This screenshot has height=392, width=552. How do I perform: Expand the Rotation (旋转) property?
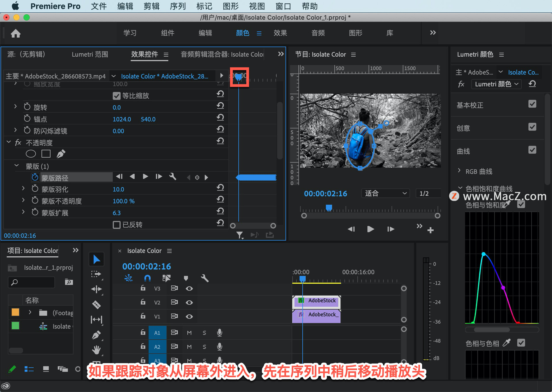pyautogui.click(x=16, y=107)
